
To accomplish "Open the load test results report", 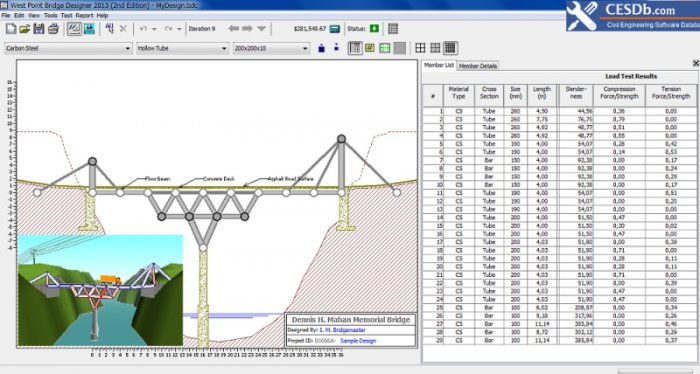I will (393, 29).
